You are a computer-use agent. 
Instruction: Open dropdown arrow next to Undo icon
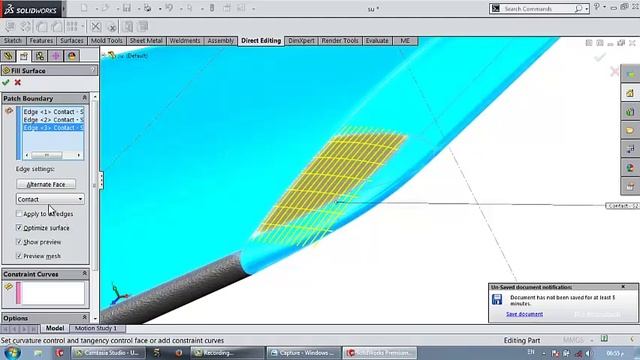point(181,9)
